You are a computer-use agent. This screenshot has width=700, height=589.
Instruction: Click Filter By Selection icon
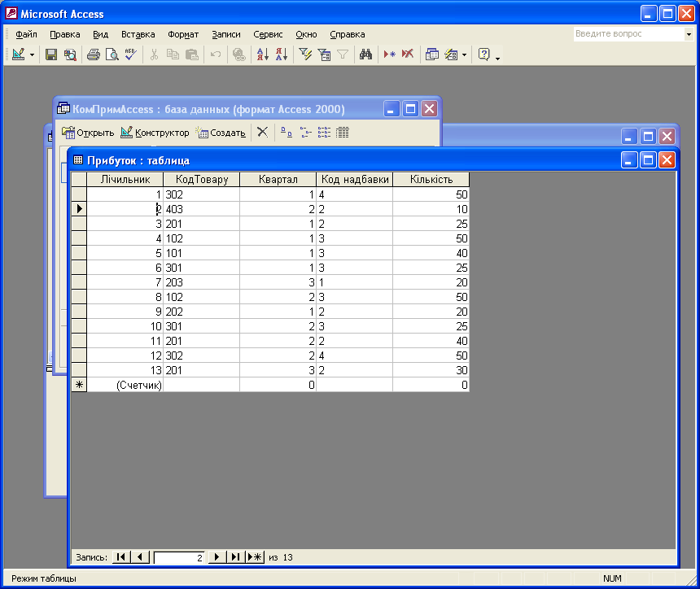(x=305, y=55)
